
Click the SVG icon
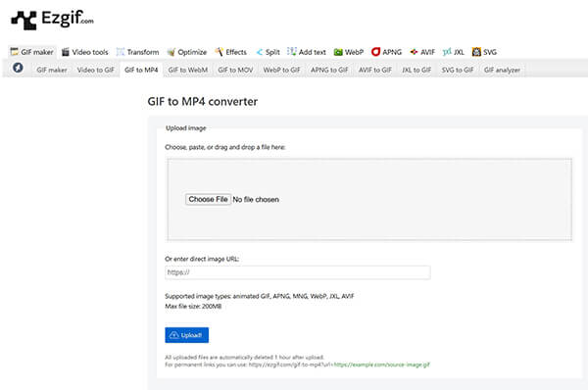click(476, 52)
